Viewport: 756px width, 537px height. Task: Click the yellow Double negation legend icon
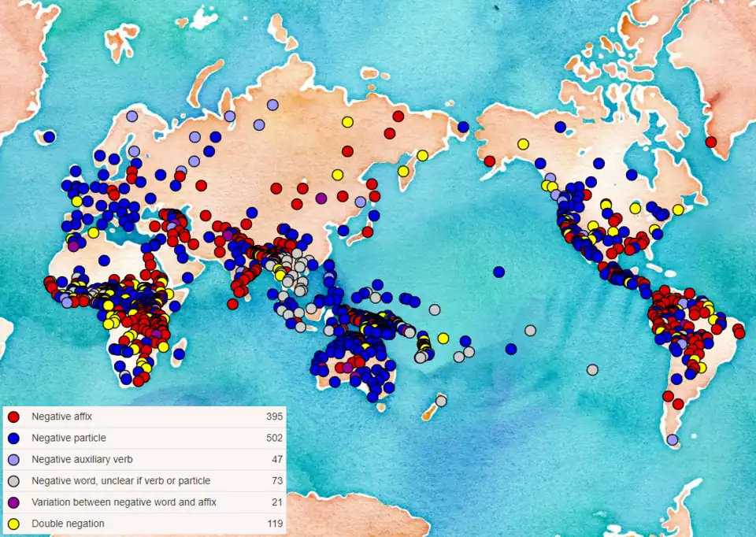[x=13, y=524]
